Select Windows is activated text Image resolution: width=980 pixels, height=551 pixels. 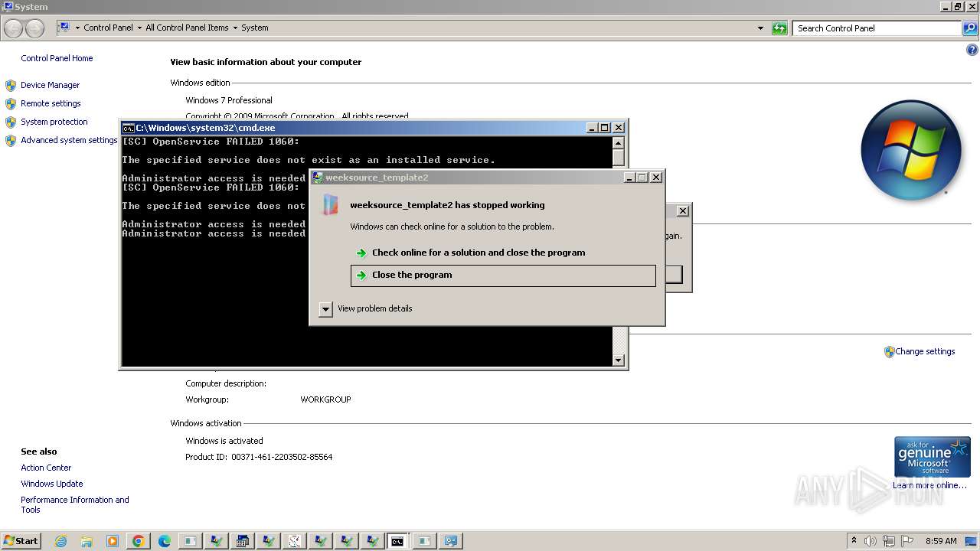[224, 441]
